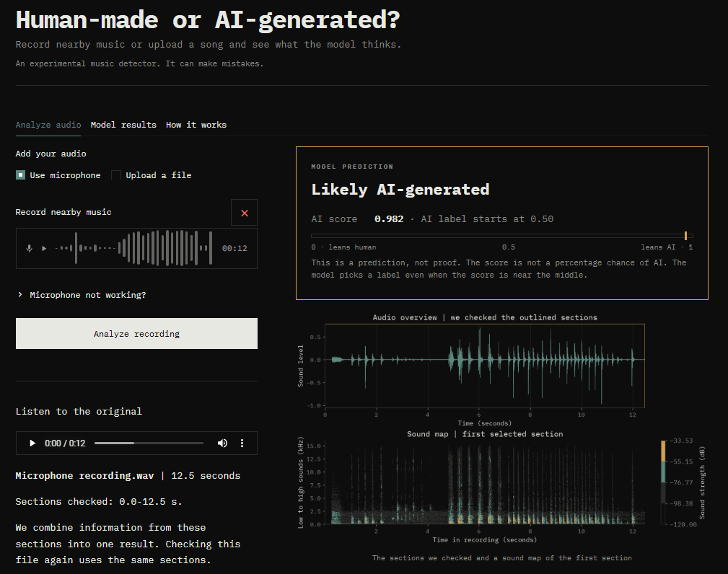Open the Model results tab

pos(123,125)
